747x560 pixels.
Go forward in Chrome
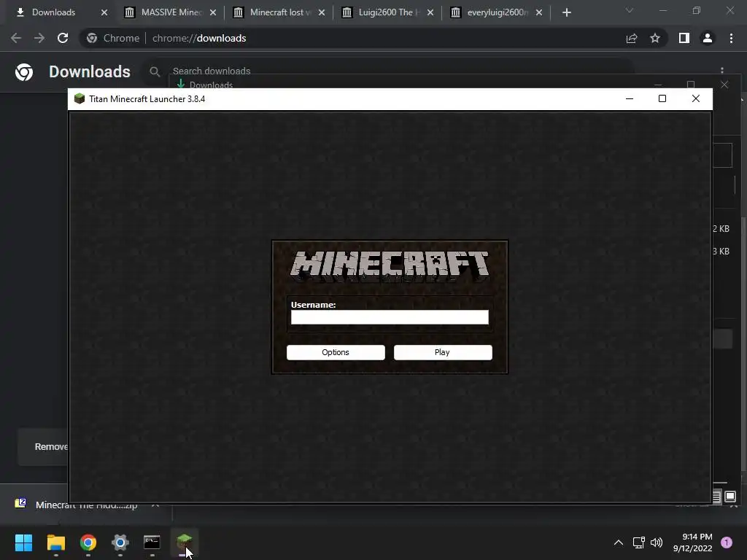pos(39,38)
